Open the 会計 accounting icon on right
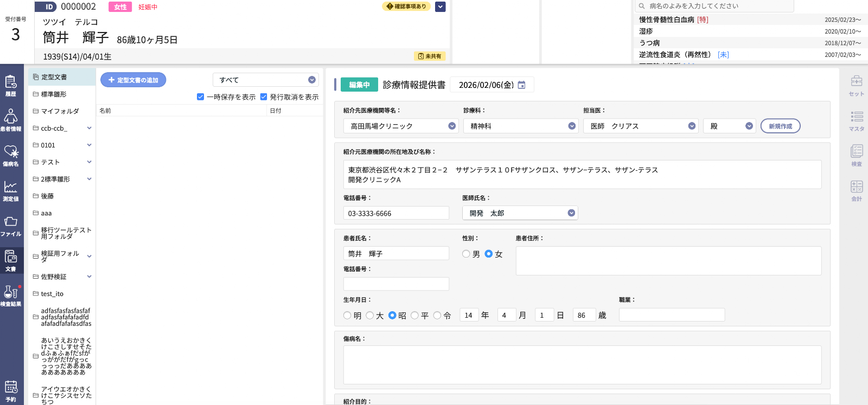The image size is (868, 405). click(857, 191)
